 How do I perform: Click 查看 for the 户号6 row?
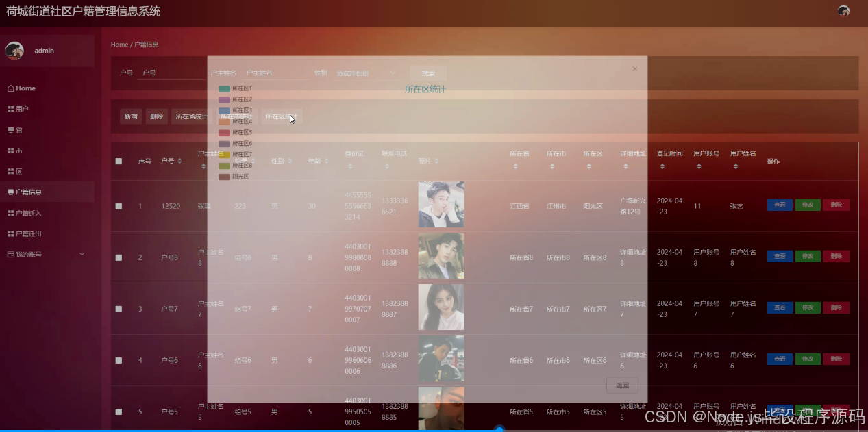coord(780,359)
